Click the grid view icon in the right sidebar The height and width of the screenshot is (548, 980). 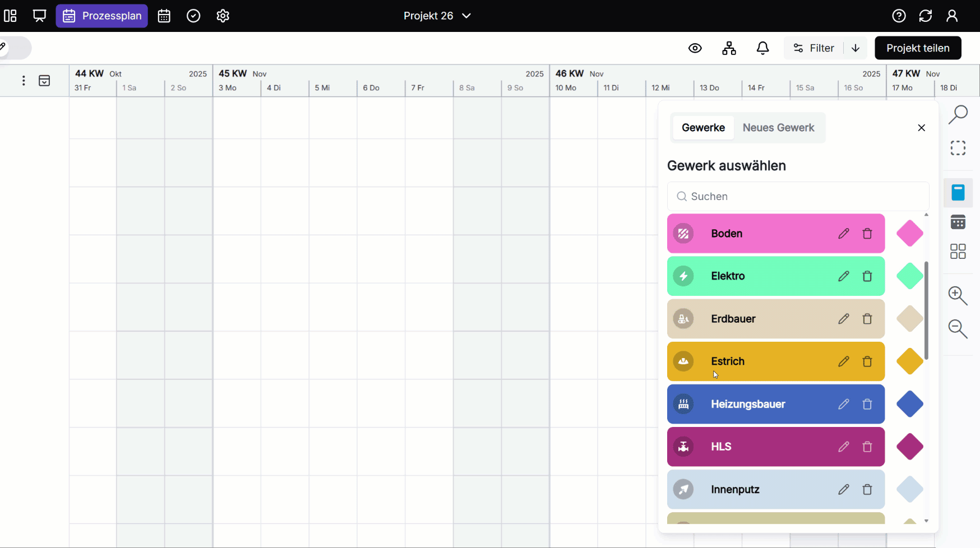pyautogui.click(x=958, y=251)
